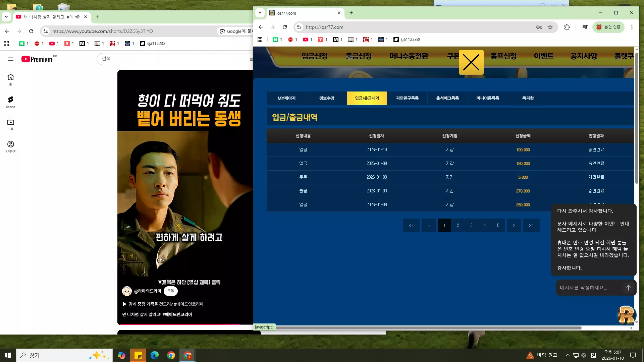Switch to the 쪽지함 tab

click(x=528, y=98)
